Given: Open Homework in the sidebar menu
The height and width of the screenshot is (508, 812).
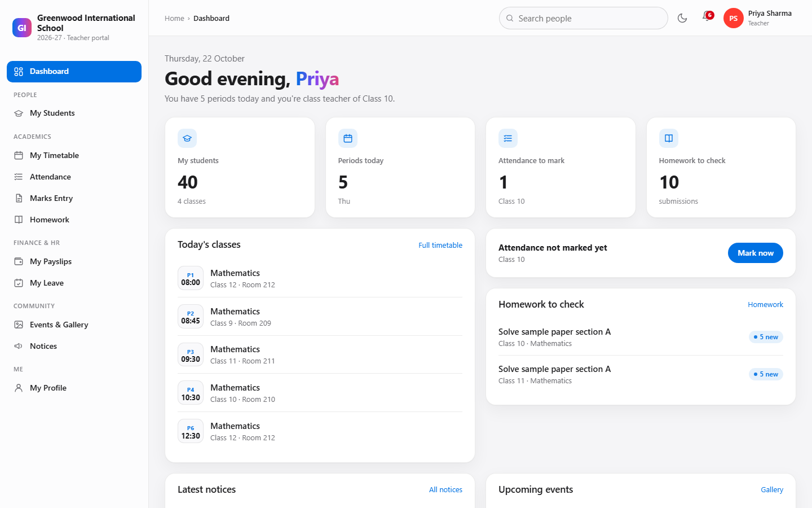Looking at the screenshot, I should [74, 220].
